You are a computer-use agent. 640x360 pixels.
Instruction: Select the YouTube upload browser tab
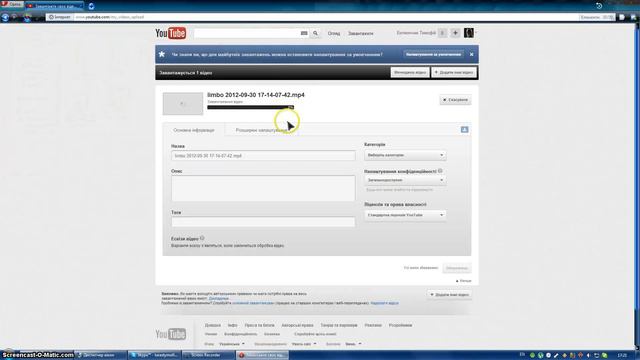[54, 6]
